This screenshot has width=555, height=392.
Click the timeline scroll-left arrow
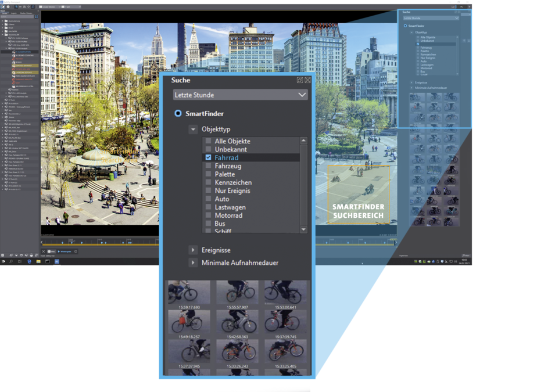[42, 242]
